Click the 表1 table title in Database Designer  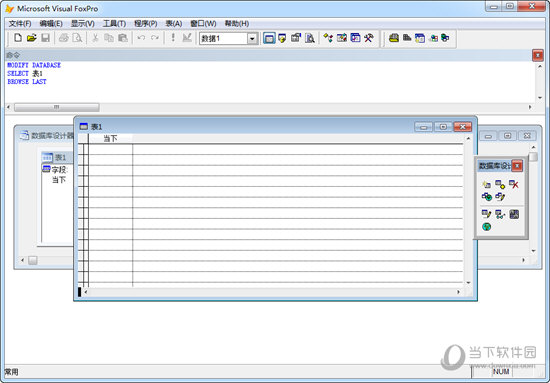point(60,157)
